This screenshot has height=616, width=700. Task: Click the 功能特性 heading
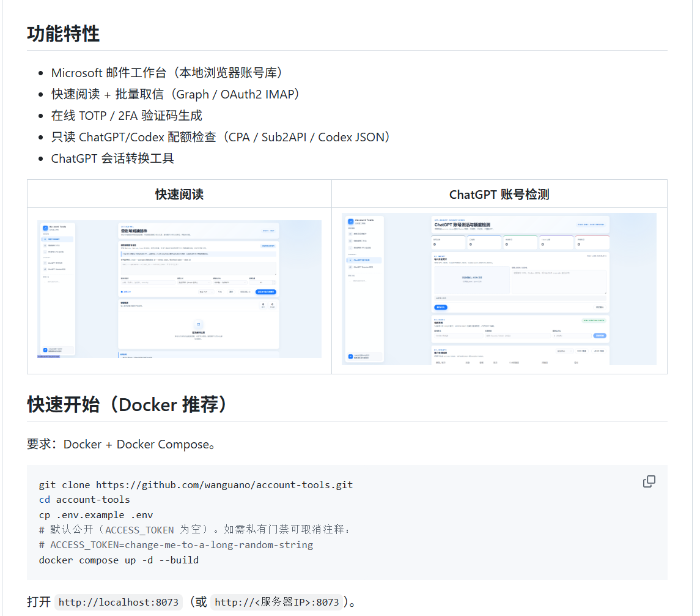(x=63, y=34)
